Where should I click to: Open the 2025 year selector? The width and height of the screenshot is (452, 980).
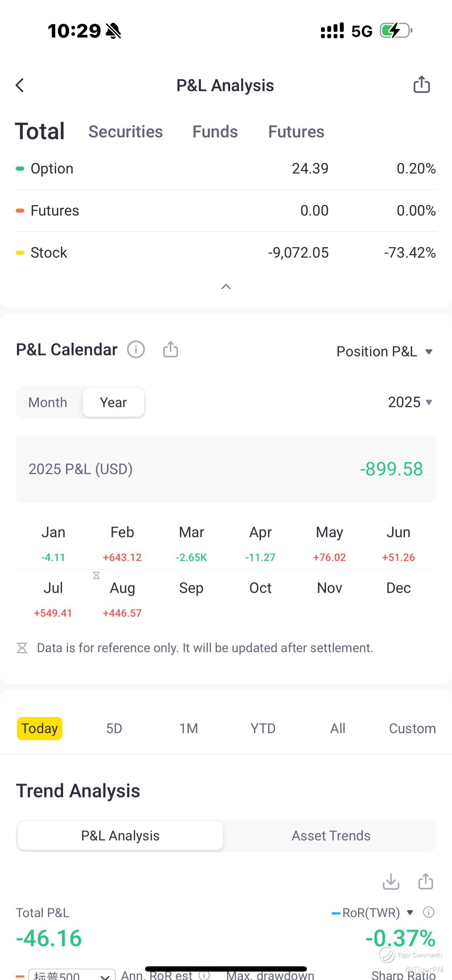pyautogui.click(x=410, y=402)
